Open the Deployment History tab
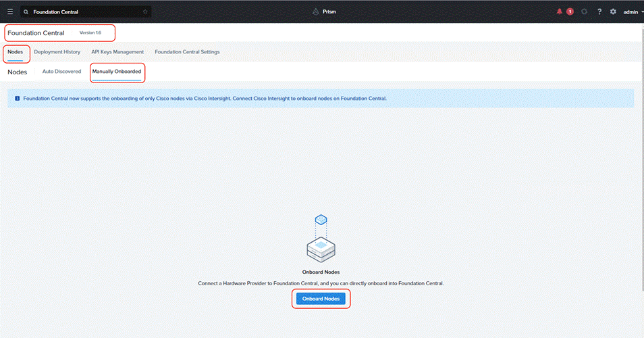644x338 pixels. click(x=57, y=52)
